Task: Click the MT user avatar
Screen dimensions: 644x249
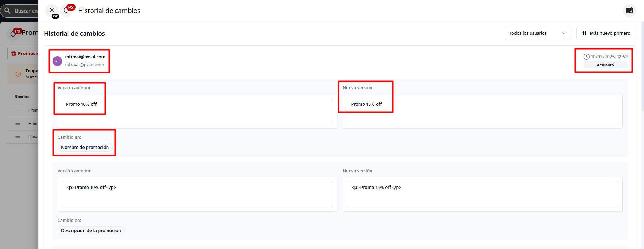Action: (57, 61)
